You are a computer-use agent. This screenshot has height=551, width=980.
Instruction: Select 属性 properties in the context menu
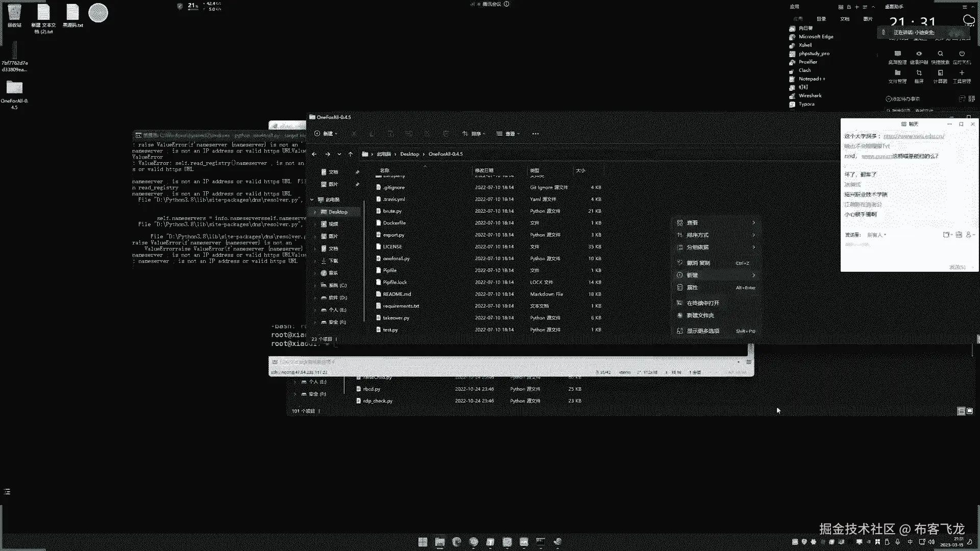point(692,288)
